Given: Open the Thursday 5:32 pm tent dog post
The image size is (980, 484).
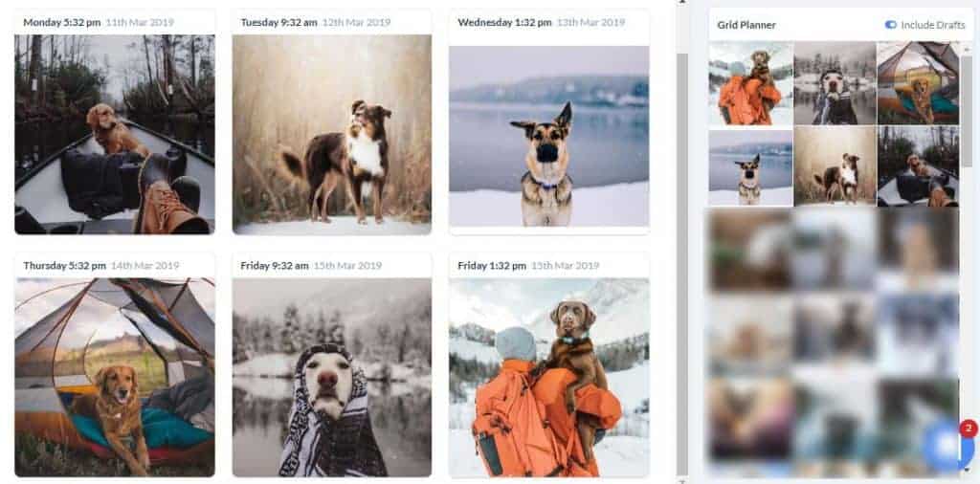Looking at the screenshot, I should 115,377.
